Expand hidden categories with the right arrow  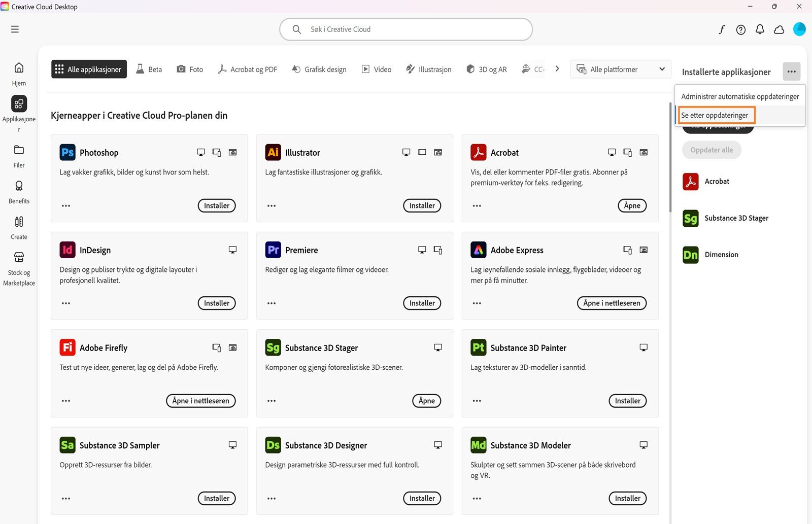click(557, 68)
